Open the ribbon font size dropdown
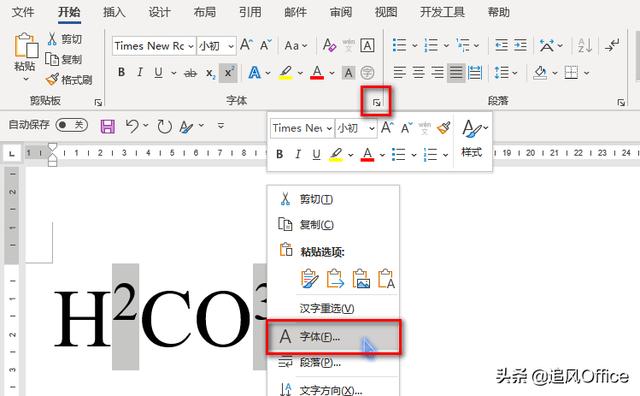Screen dimensions: 640x396 (231, 46)
